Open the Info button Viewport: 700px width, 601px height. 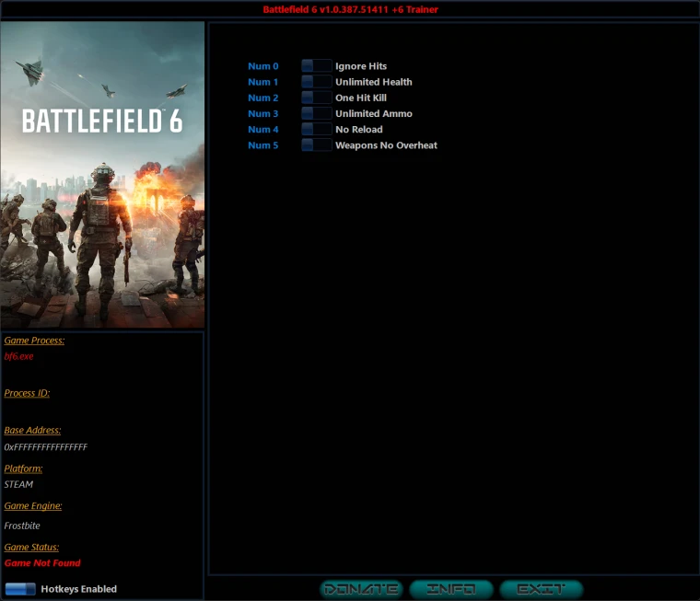[x=451, y=589]
